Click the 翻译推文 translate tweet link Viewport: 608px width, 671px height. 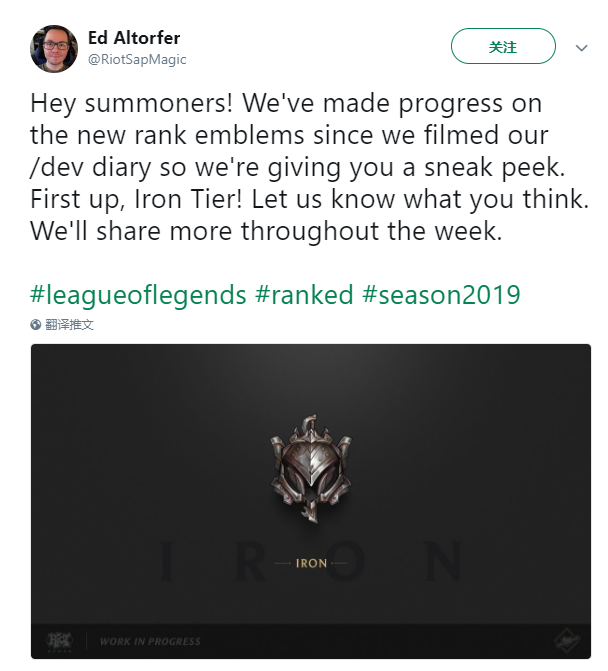click(69, 324)
